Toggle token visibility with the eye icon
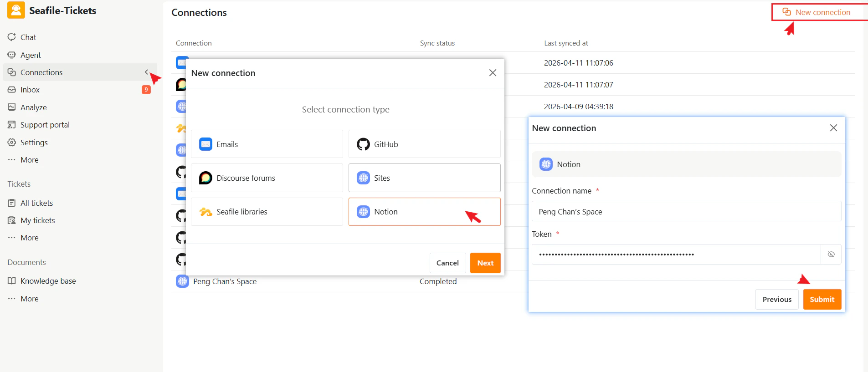The height and width of the screenshot is (372, 868). tap(831, 254)
